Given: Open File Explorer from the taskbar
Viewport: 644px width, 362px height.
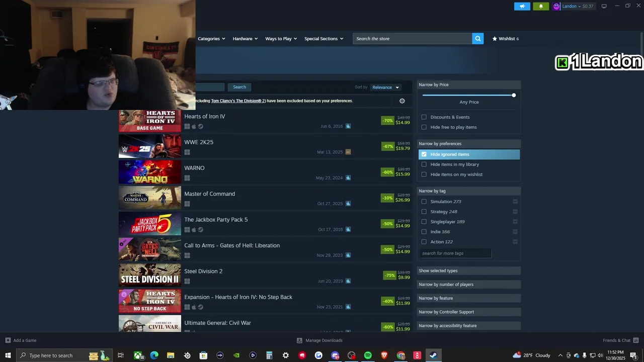Looking at the screenshot, I should tap(171, 355).
